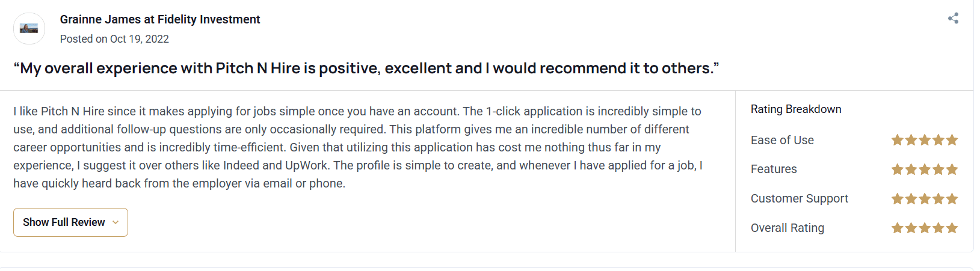
Task: Click the last star in Overall Rating row
Action: pyautogui.click(x=952, y=228)
